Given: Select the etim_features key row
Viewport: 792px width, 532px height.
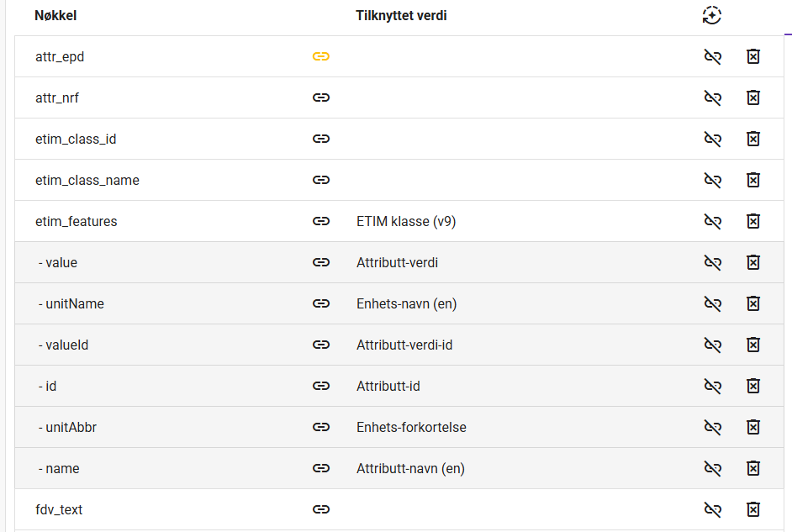Looking at the screenshot, I should [399, 221].
